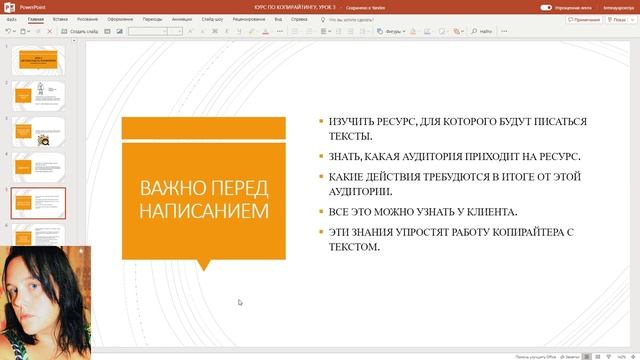Click the title 'ВАЖНО ПЕРЕД НАПИСАНИЕМ'
This screenshot has width=640, height=360.
pos(204,199)
